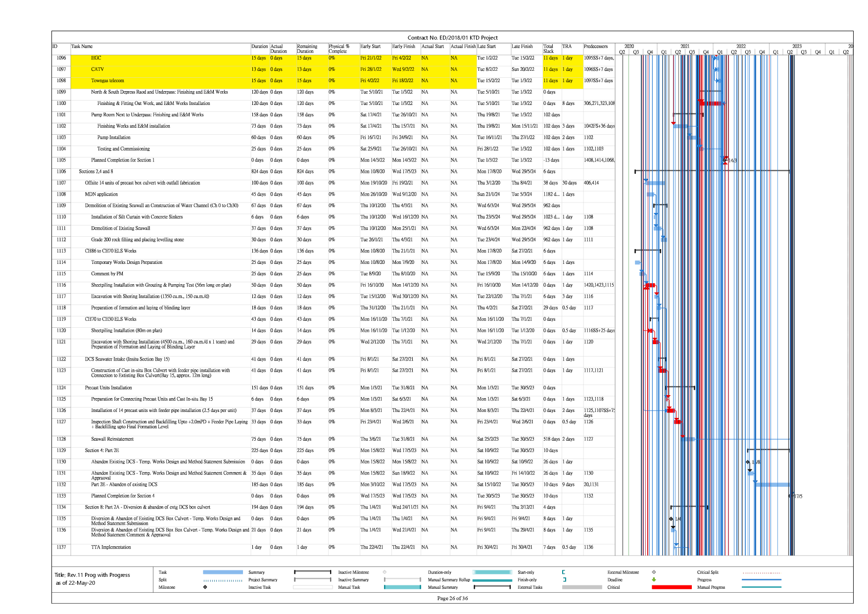Select the 14/3 milestone on the timeline
Image resolution: width=868 pixels, height=614 pixels.
coord(725,160)
